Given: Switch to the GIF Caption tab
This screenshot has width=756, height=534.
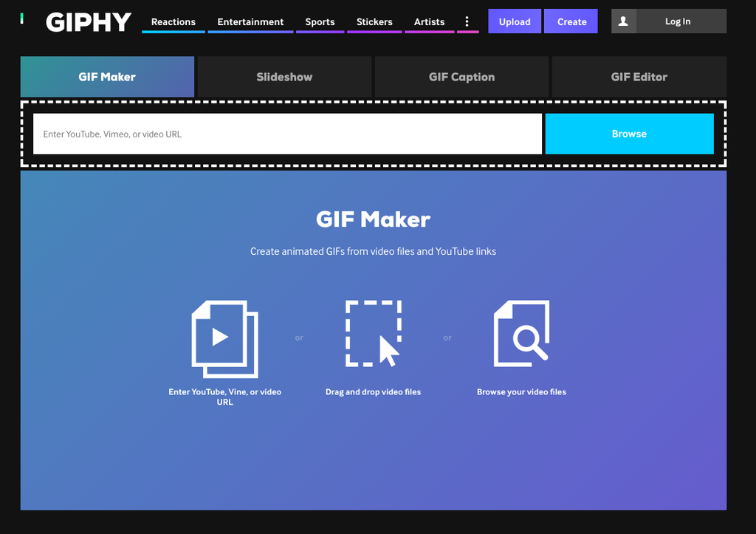Looking at the screenshot, I should 462,77.
